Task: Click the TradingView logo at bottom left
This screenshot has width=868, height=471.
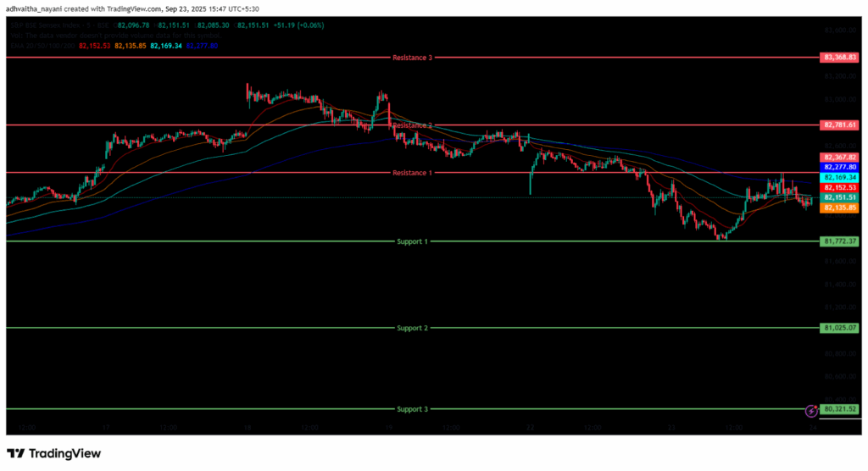Action: [54, 453]
